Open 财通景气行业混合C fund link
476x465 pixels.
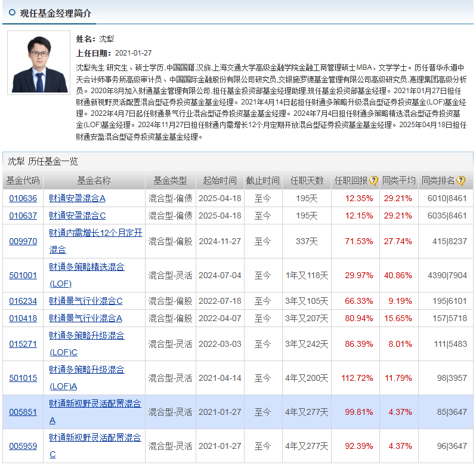pos(86,301)
